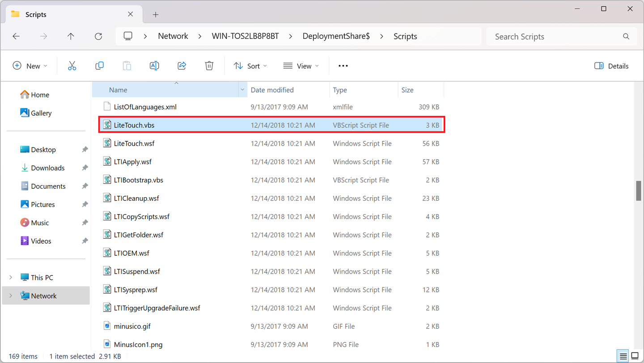Open the See more menu

(343, 66)
